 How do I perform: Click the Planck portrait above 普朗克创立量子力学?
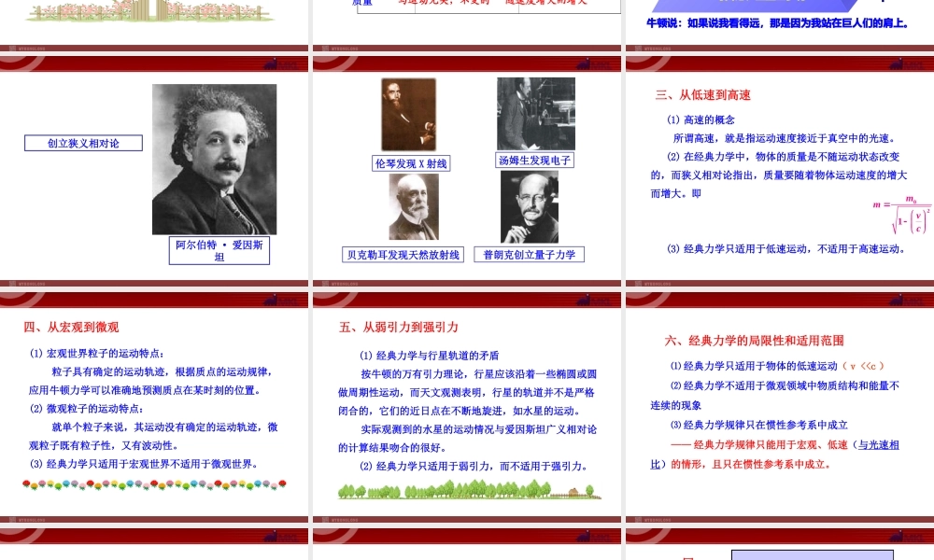click(529, 207)
